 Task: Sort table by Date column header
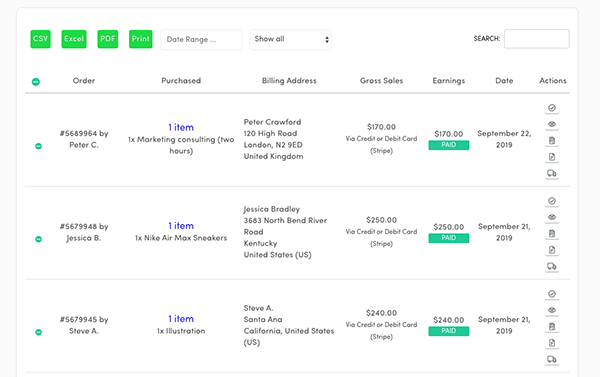pos(504,81)
